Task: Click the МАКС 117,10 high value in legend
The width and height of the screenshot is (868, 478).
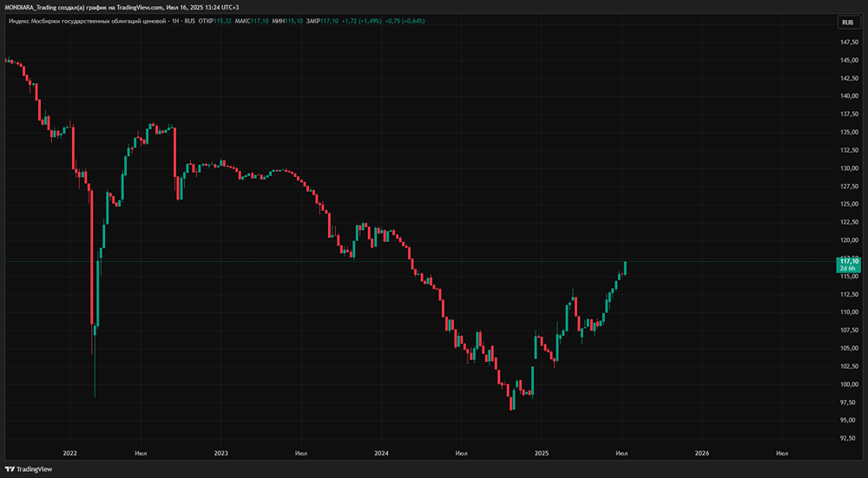Action: tap(252, 21)
